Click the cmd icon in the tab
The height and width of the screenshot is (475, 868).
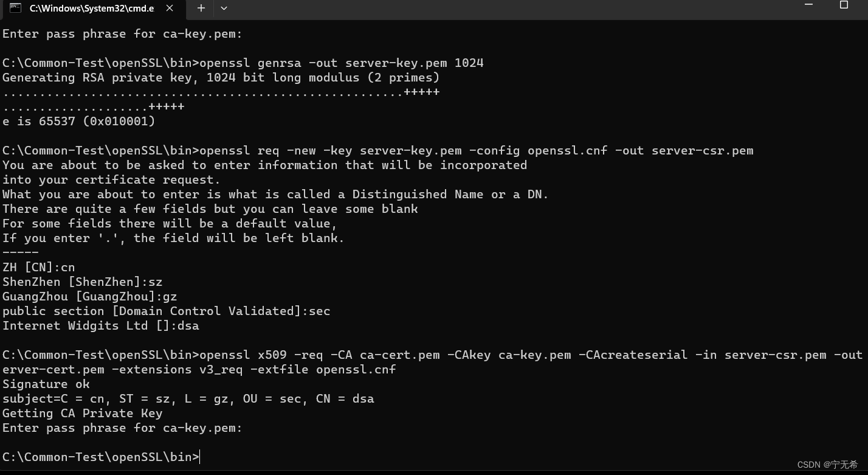(x=15, y=8)
